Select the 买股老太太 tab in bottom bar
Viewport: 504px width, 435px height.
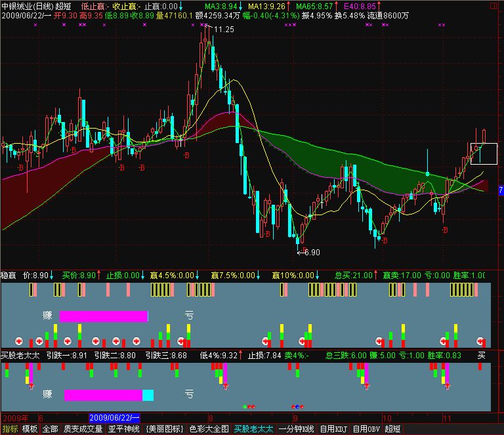(x=255, y=429)
